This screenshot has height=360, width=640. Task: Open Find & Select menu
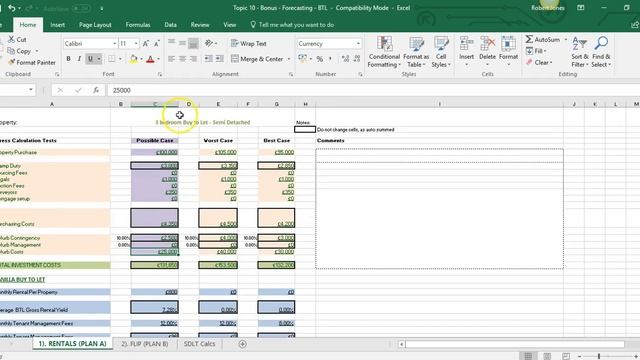(x=601, y=51)
